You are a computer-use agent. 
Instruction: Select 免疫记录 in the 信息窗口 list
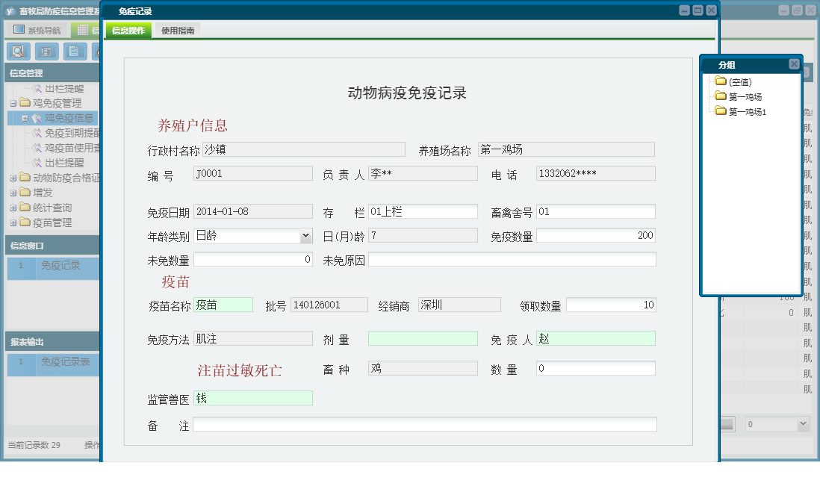(x=60, y=265)
